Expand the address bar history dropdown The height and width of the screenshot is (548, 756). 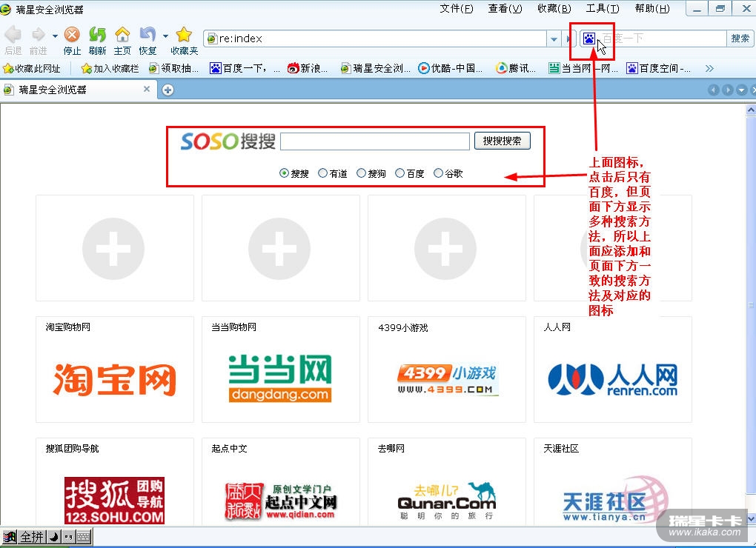pyautogui.click(x=554, y=39)
